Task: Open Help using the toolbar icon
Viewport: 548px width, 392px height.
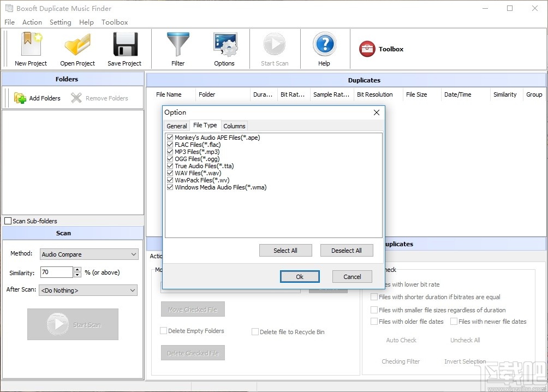Action: tap(324, 49)
